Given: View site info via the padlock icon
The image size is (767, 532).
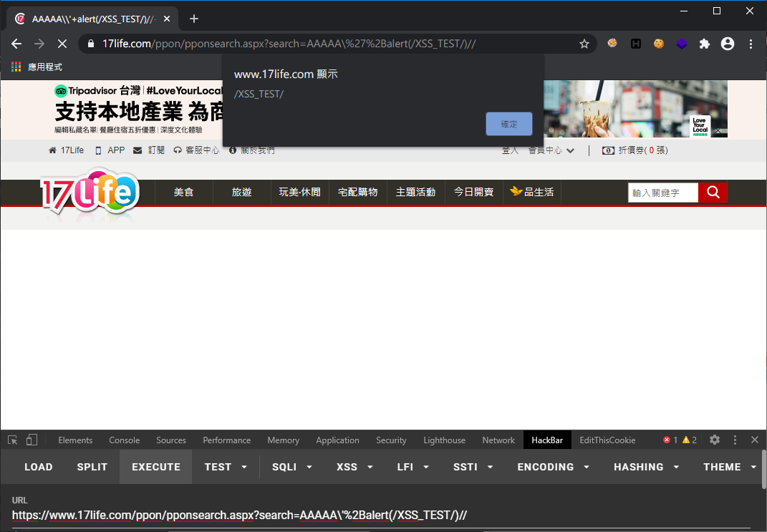Looking at the screenshot, I should [x=90, y=44].
